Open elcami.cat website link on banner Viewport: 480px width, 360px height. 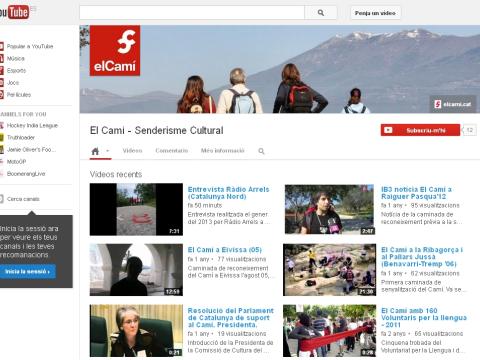453,104
